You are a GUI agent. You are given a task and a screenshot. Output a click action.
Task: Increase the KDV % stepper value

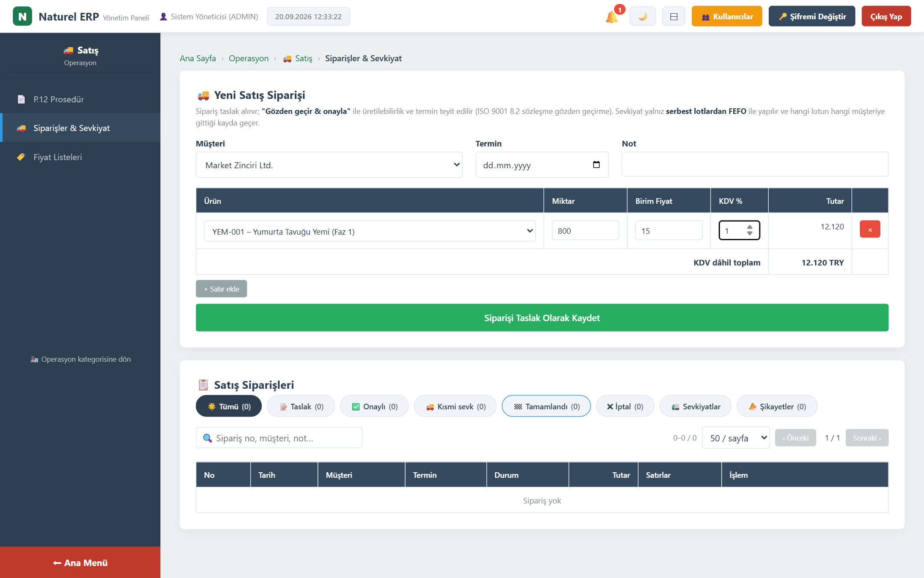(749, 227)
